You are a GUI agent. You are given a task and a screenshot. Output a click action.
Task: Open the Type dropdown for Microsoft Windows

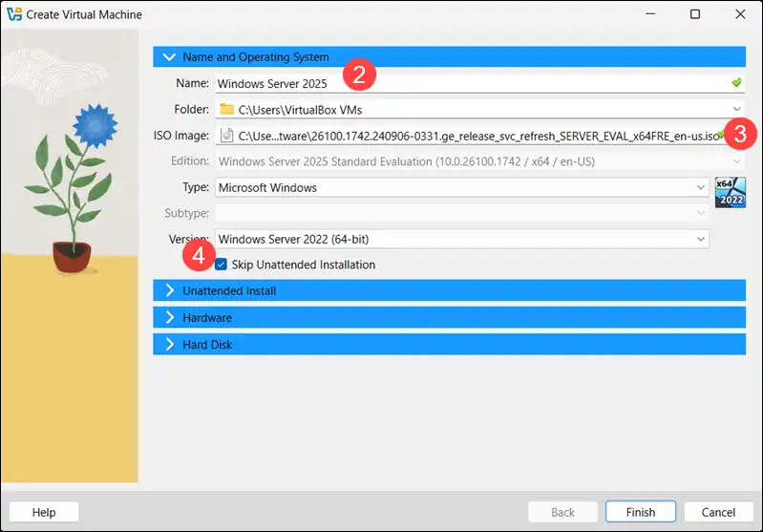[701, 187]
